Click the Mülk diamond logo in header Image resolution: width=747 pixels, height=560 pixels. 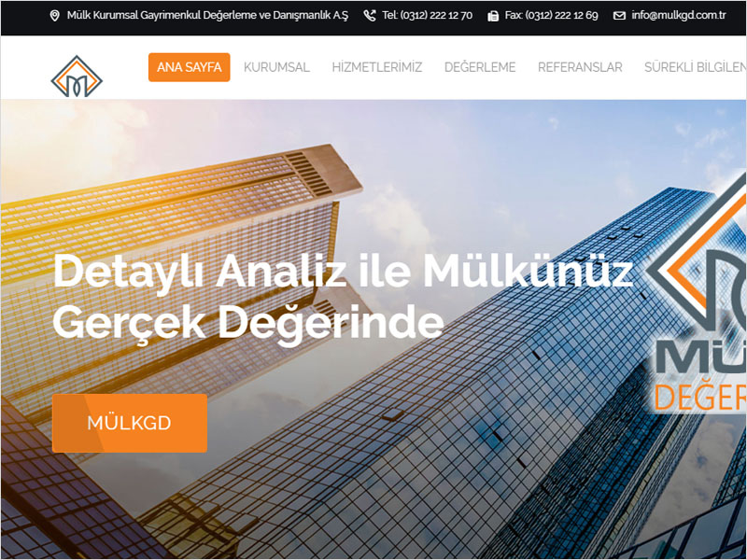(x=77, y=77)
